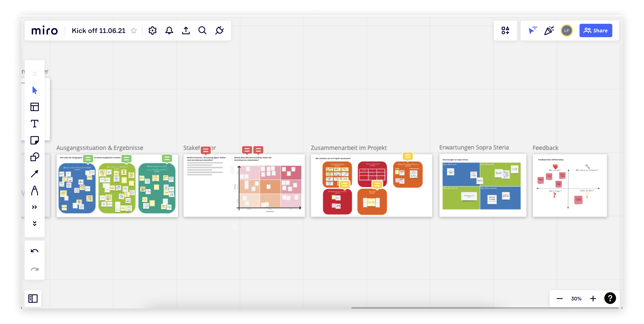The image size is (644, 324).
Task: Undo the last action
Action: pyautogui.click(x=35, y=251)
